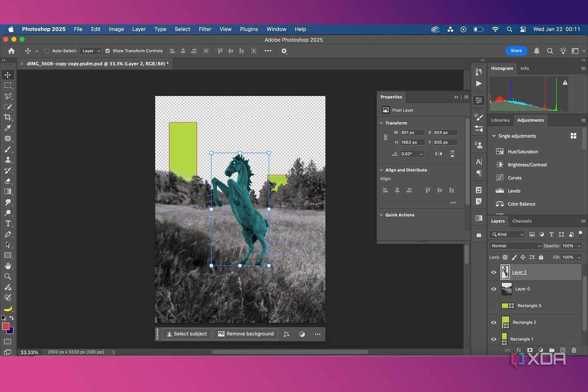
Task: Click the Share button
Action: click(516, 51)
